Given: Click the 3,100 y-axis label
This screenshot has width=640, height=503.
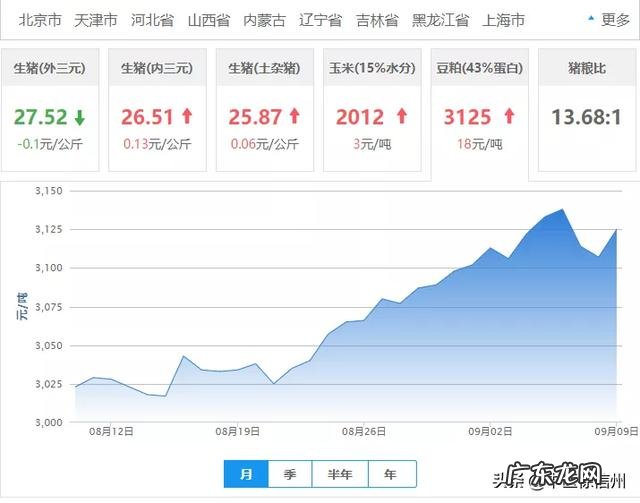Looking at the screenshot, I should click(49, 268).
